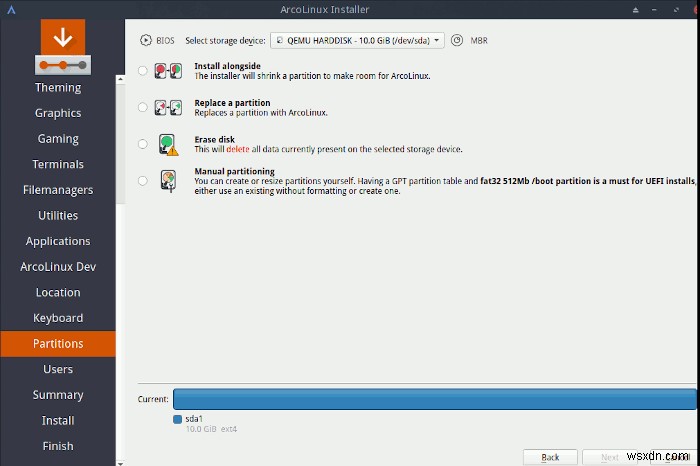
Task: Maximize the ArcoLinux Installer window
Action: pyautogui.click(x=676, y=10)
